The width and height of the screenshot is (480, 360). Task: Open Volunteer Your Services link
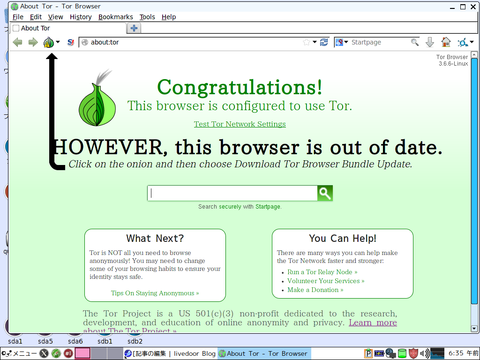click(326, 281)
